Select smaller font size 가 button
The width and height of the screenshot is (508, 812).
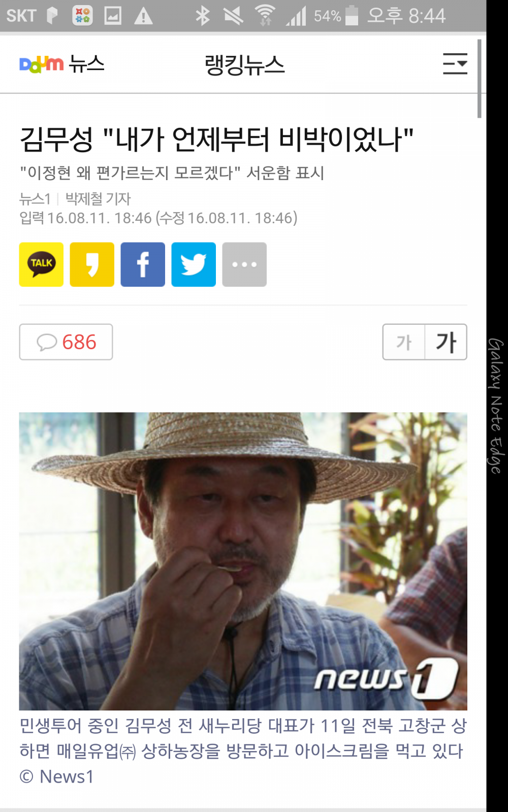[404, 342]
